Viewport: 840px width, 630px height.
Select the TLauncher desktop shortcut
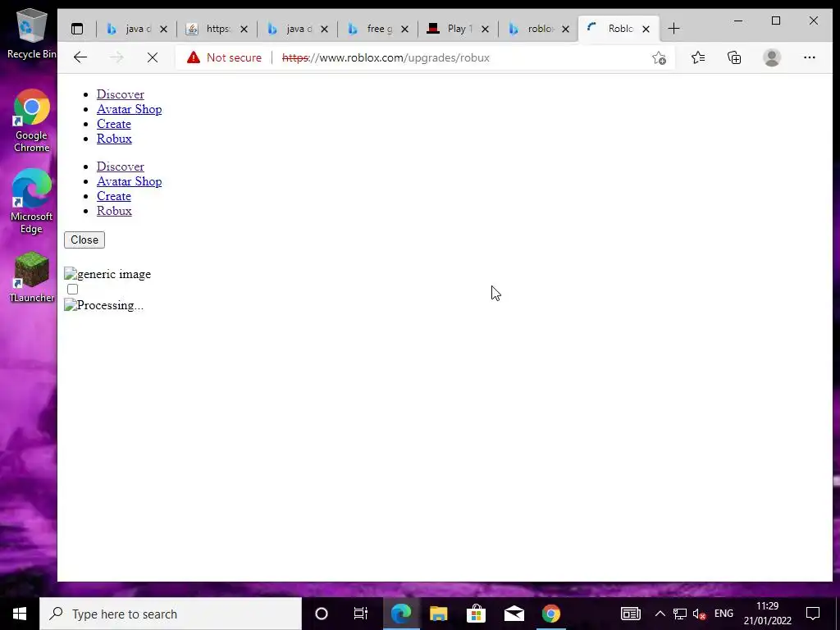click(x=32, y=277)
